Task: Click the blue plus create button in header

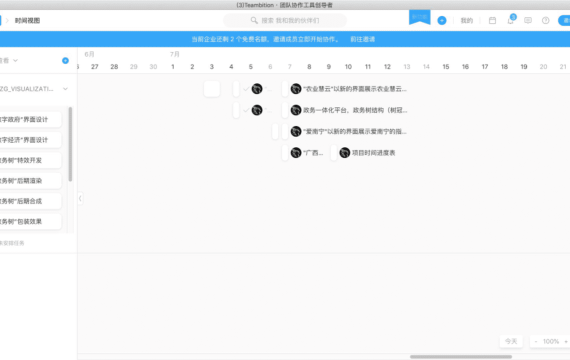Action: tap(442, 21)
